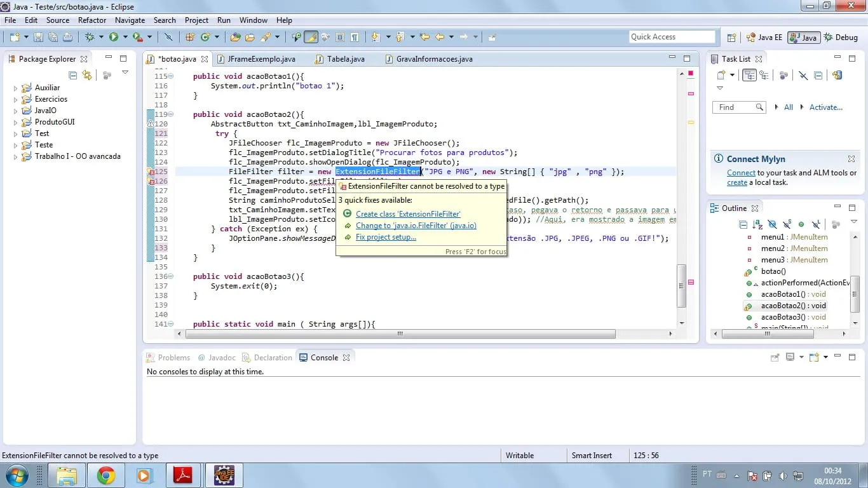This screenshot has height=488, width=868.
Task: Toggle Hide Fields in Outline toolbar
Action: 772,224
